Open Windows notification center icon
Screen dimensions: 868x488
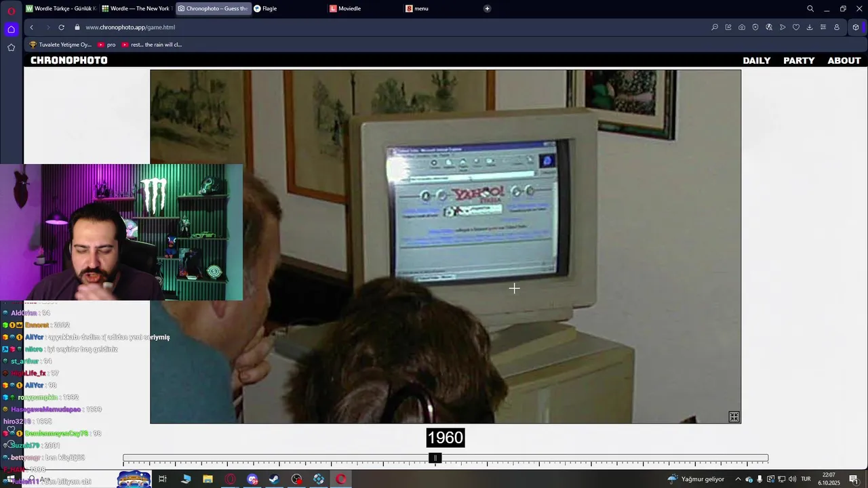tap(854, 479)
